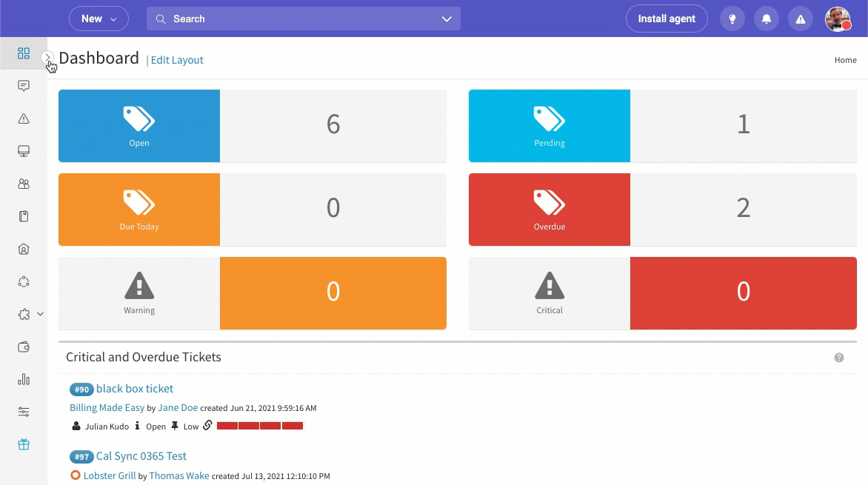Click the Pending tickets tag tile
This screenshot has width=868, height=485.
tap(549, 126)
